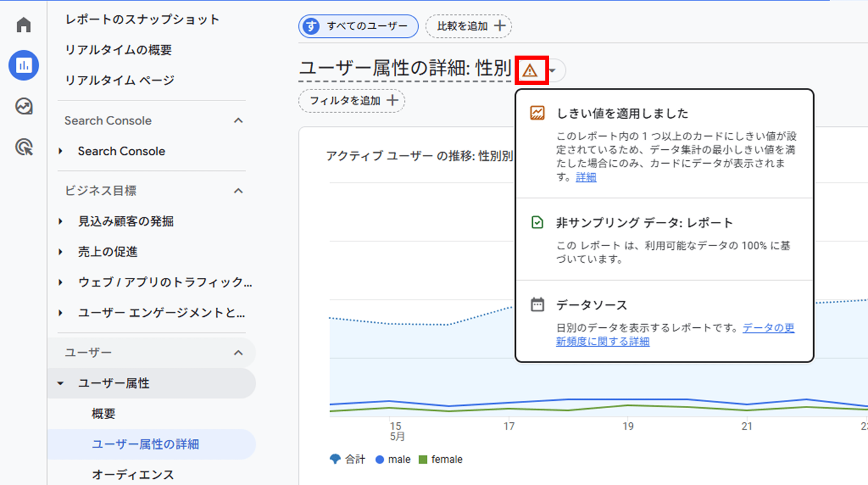The image size is (868, 485).
Task: Toggle the female legend item
Action: pos(440,459)
